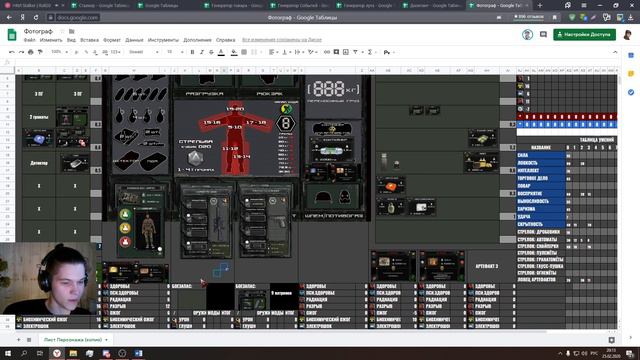Select the paint format tool

coord(40,52)
